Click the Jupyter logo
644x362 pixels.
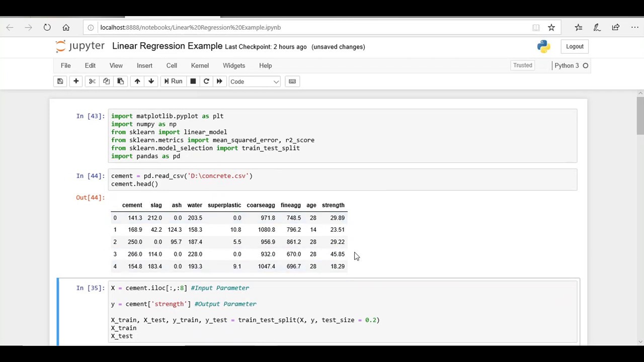click(x=80, y=46)
